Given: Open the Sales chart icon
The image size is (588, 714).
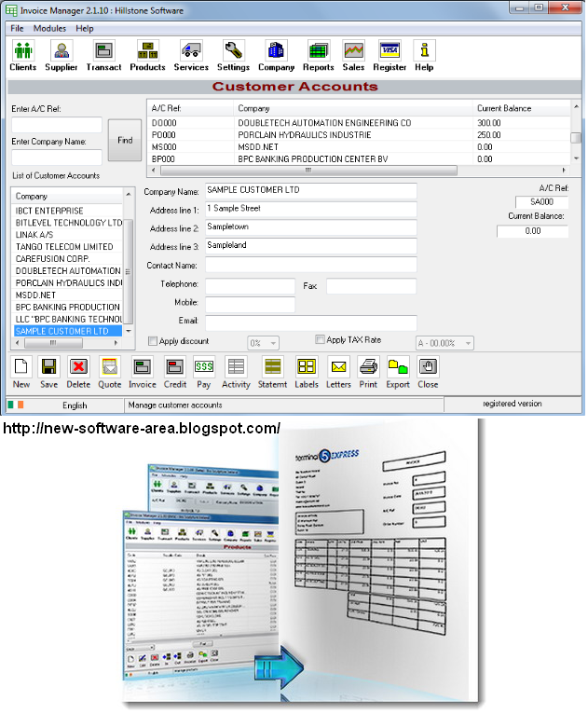Looking at the screenshot, I should pos(353,50).
